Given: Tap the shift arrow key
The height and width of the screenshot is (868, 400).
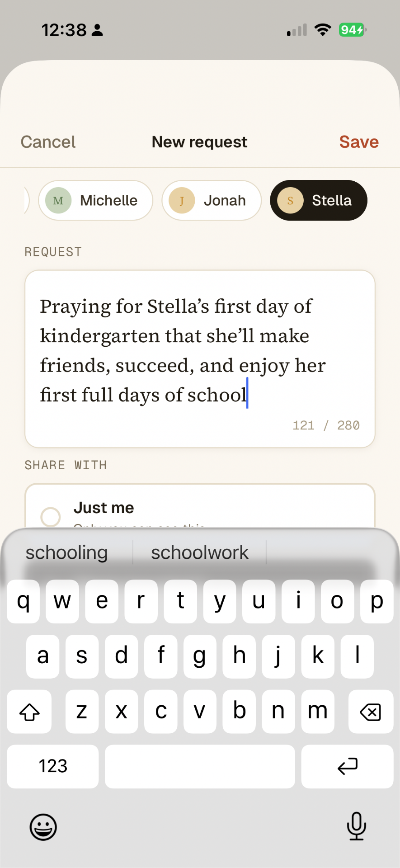Looking at the screenshot, I should 29,712.
